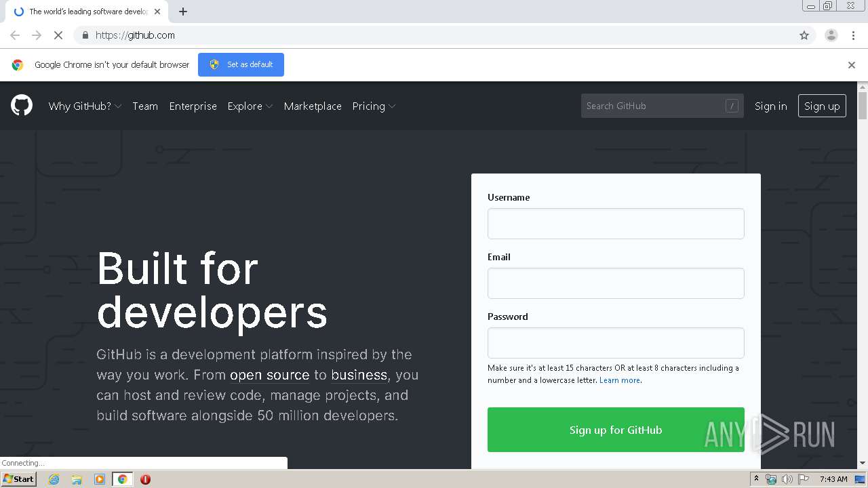The height and width of the screenshot is (488, 868).
Task: Focus the Email input field
Action: (x=616, y=283)
